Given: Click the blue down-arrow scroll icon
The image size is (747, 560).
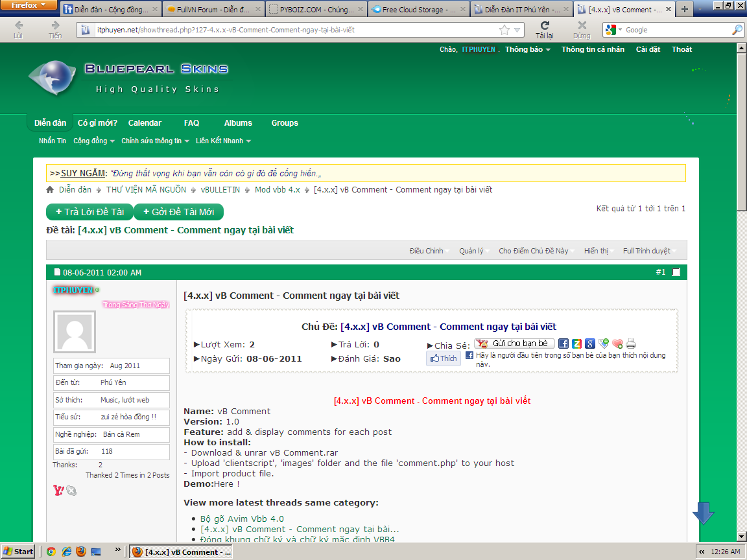Looking at the screenshot, I should pyautogui.click(x=703, y=512).
